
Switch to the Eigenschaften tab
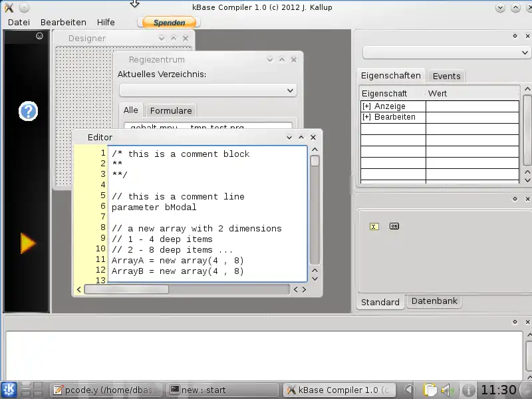pyautogui.click(x=391, y=76)
